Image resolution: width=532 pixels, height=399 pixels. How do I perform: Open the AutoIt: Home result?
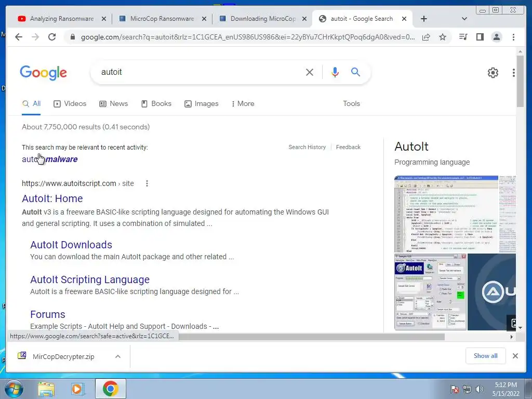pyautogui.click(x=52, y=198)
